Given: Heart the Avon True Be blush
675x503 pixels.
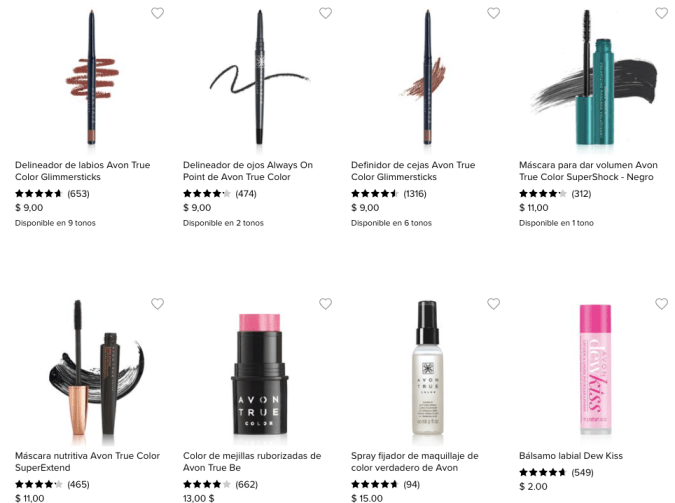Looking at the screenshot, I should click(325, 304).
